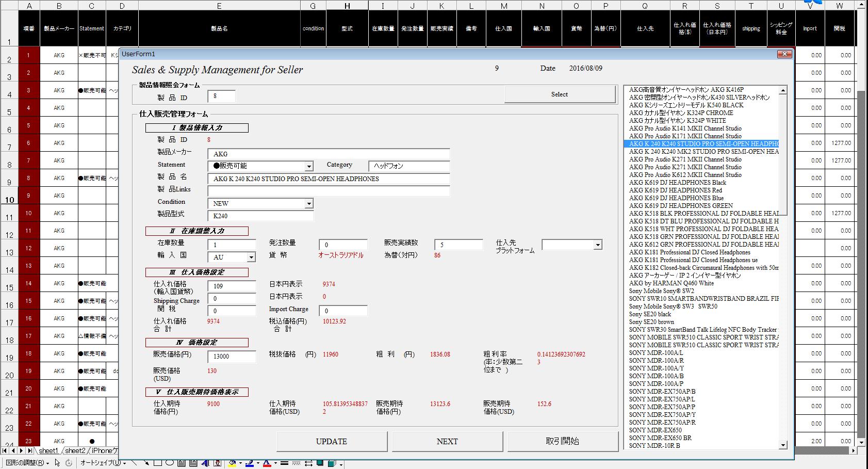Open the 仕入先プラットフォーム dropdown
868x469 pixels.
tap(597, 245)
